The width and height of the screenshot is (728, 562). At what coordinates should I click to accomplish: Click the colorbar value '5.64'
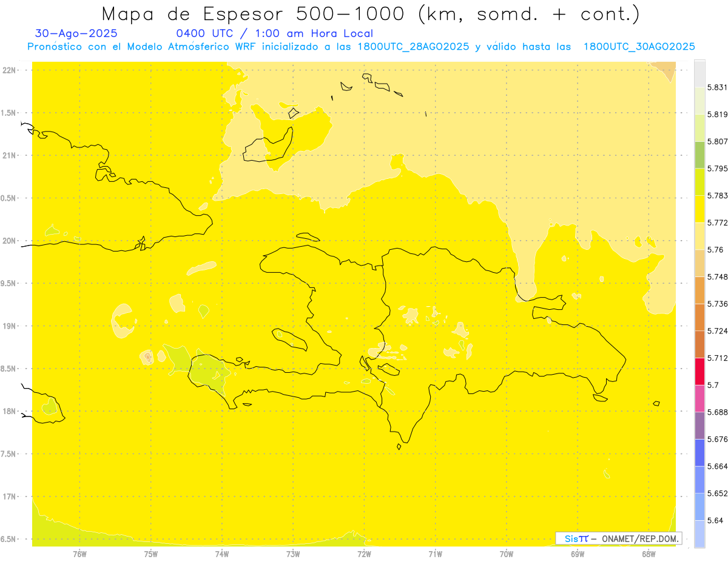point(715,520)
